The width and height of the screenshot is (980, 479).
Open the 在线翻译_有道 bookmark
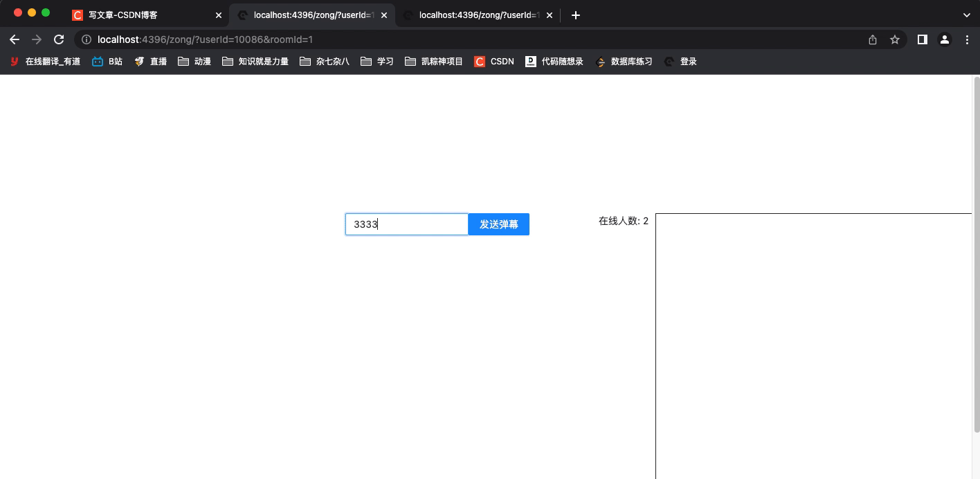point(45,62)
